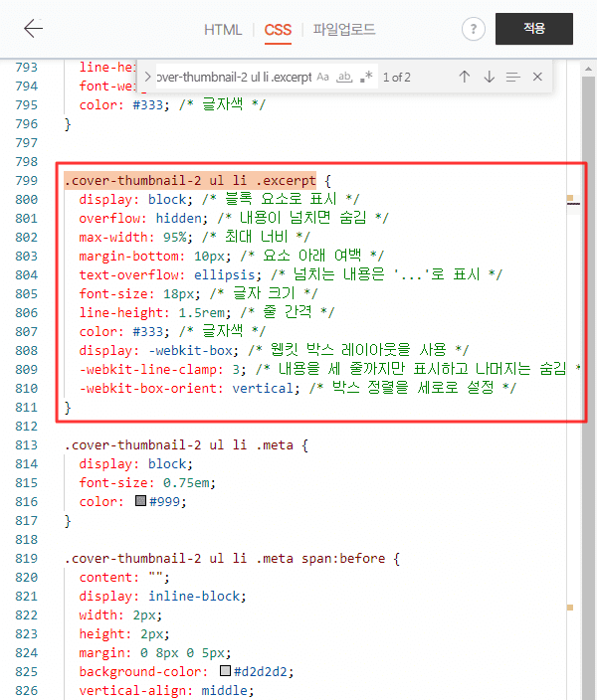Click 'font-size: 0.75em;' text

(147, 483)
